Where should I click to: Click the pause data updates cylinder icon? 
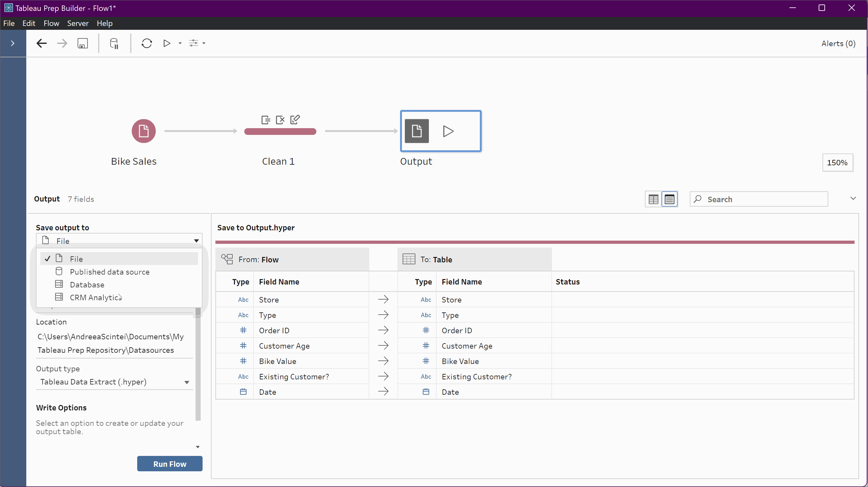click(114, 43)
